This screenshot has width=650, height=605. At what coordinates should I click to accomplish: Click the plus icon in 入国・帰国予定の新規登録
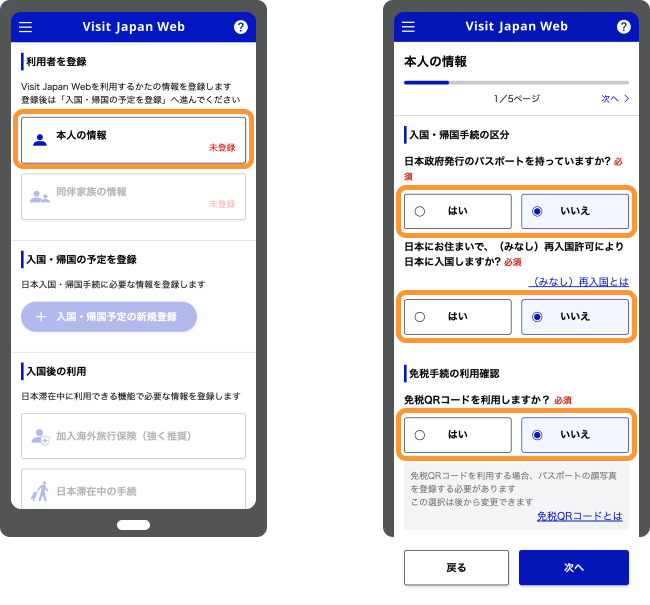41,317
